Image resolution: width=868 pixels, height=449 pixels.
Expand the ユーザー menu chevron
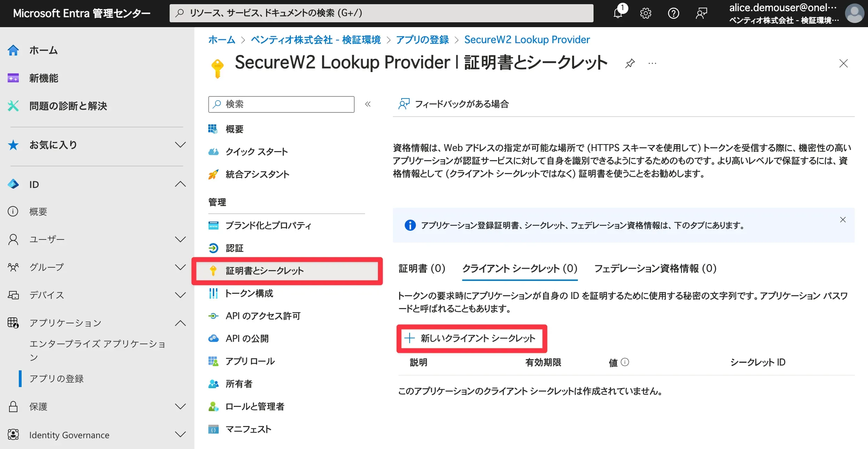180,239
